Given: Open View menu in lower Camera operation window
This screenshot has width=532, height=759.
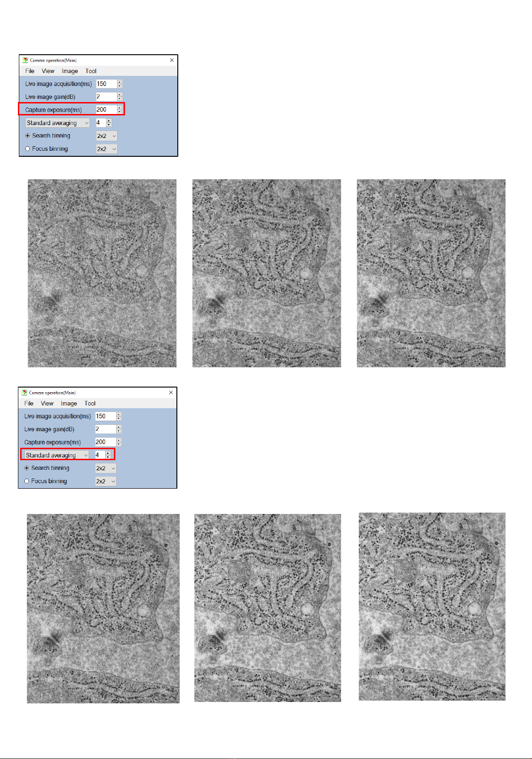Looking at the screenshot, I should (x=47, y=404).
